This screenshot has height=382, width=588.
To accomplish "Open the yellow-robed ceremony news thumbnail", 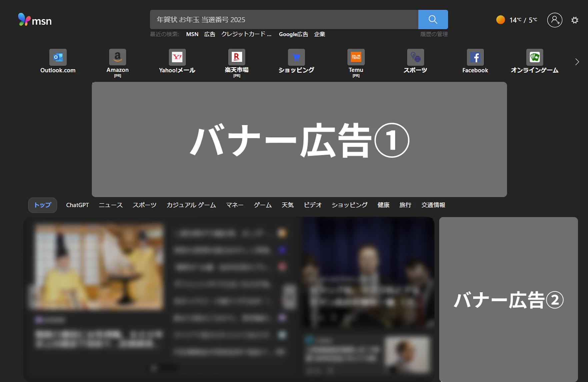I will click(99, 267).
